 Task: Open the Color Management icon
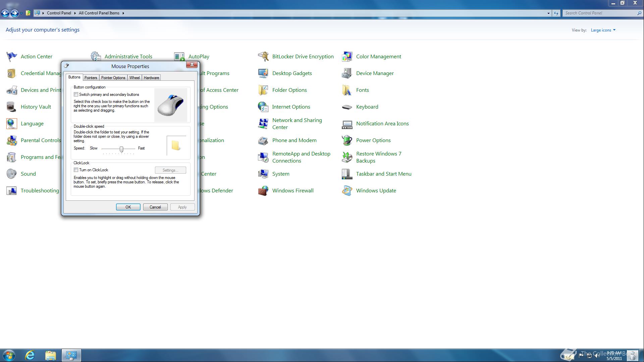347,56
